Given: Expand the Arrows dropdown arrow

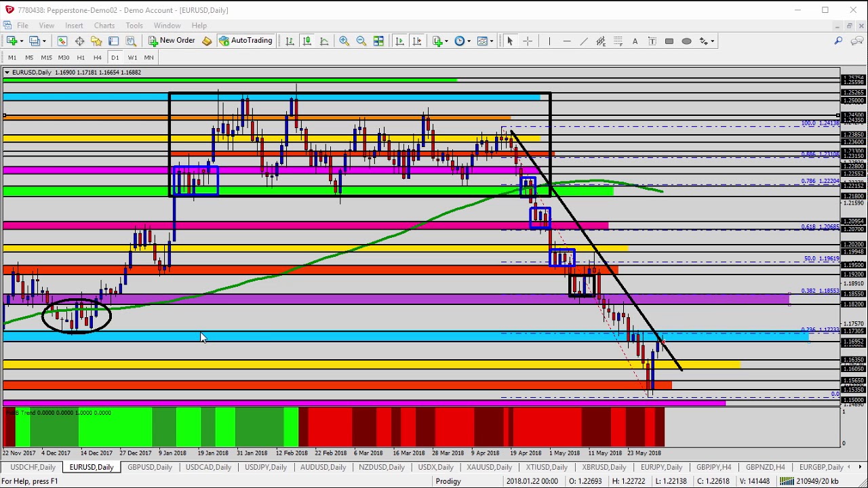Looking at the screenshot, I should (x=712, y=41).
